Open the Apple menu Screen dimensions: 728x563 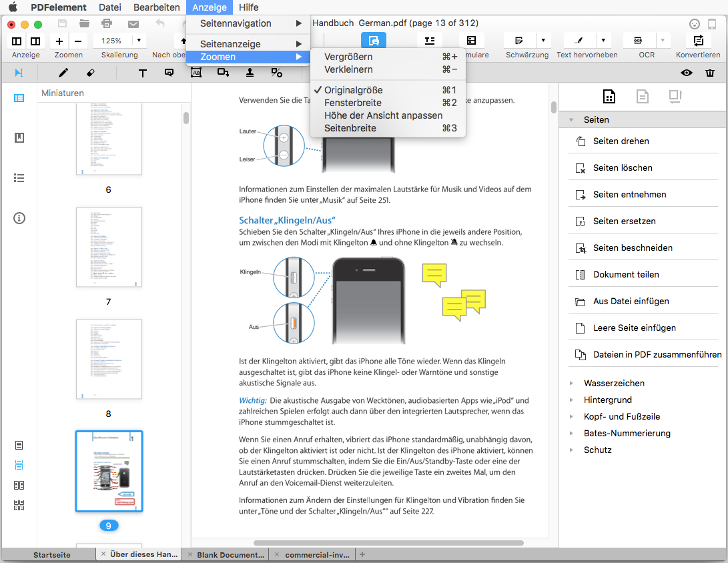coord(13,7)
